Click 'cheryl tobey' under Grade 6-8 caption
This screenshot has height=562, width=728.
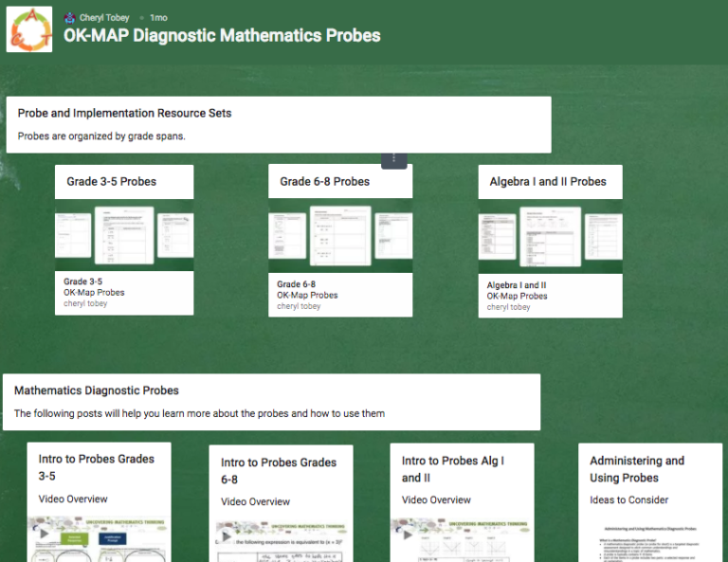click(x=299, y=306)
